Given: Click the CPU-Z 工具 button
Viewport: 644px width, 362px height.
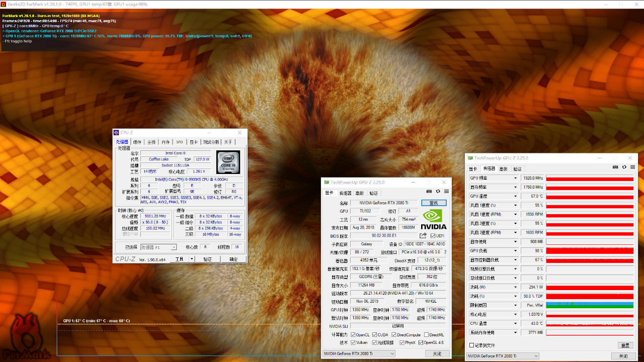Looking at the screenshot, I should [x=179, y=259].
